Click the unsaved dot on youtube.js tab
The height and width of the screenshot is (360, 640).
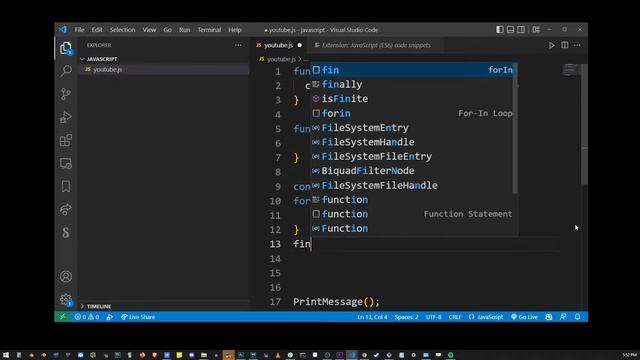tap(300, 45)
